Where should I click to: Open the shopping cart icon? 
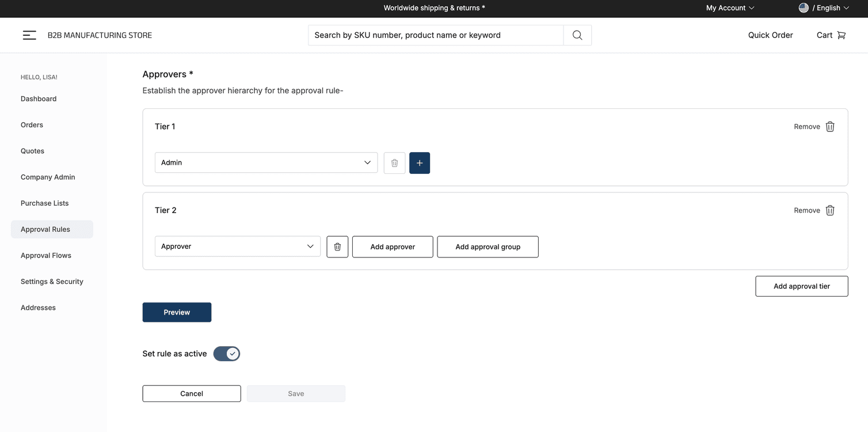(841, 35)
